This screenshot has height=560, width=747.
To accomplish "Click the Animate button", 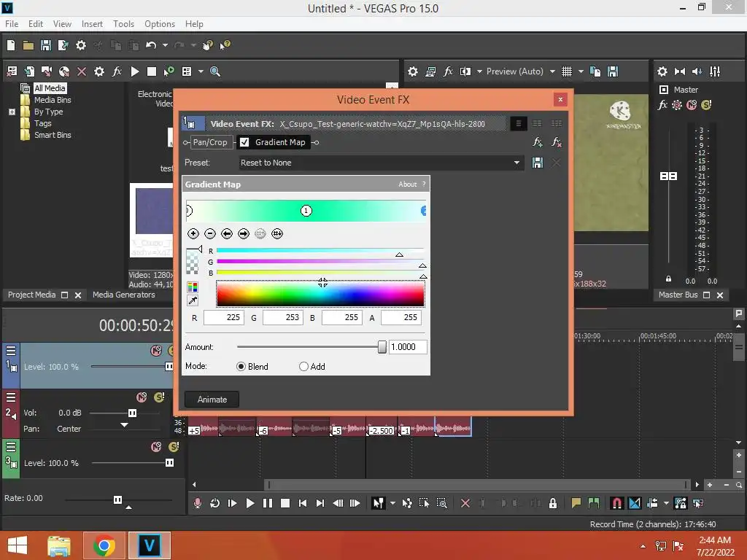I will (x=212, y=400).
